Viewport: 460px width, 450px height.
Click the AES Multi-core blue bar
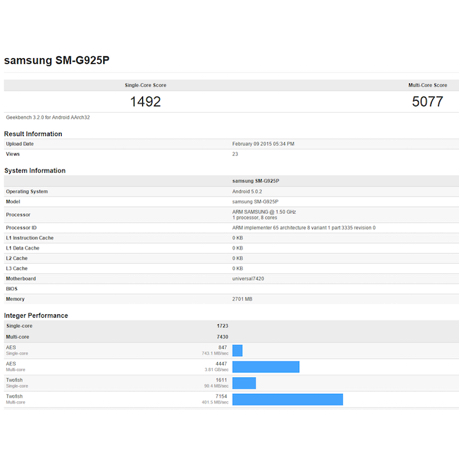(266, 367)
